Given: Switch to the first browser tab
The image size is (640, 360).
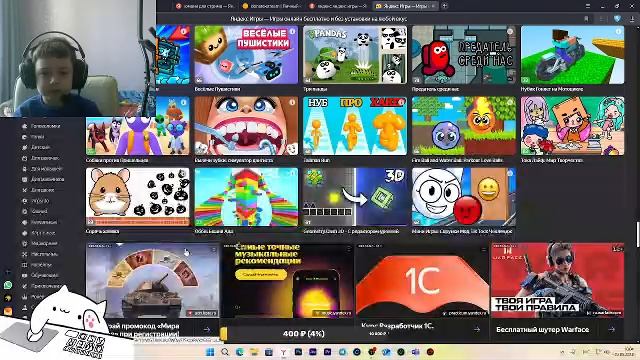Looking at the screenshot, I should [x=205, y=6].
